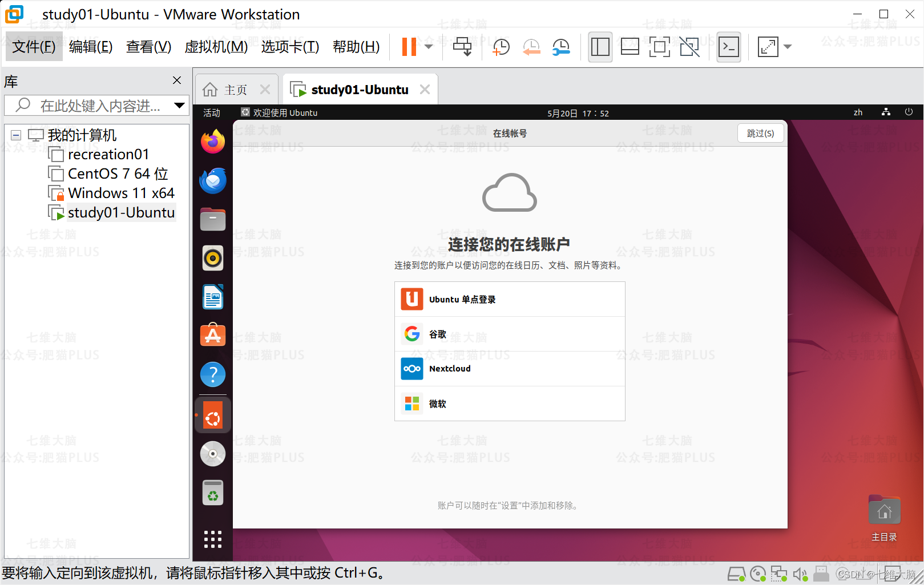This screenshot has height=585, width=924.
Task: Show applications grid in the dock
Action: (213, 539)
